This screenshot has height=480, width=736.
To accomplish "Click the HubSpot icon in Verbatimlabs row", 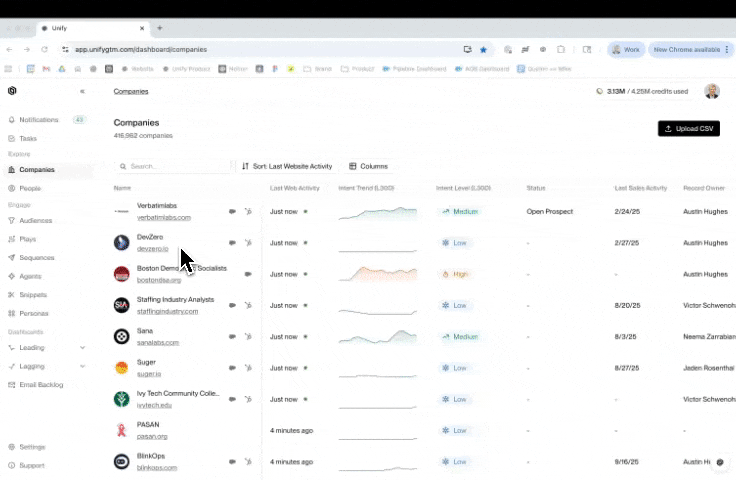I will click(248, 212).
